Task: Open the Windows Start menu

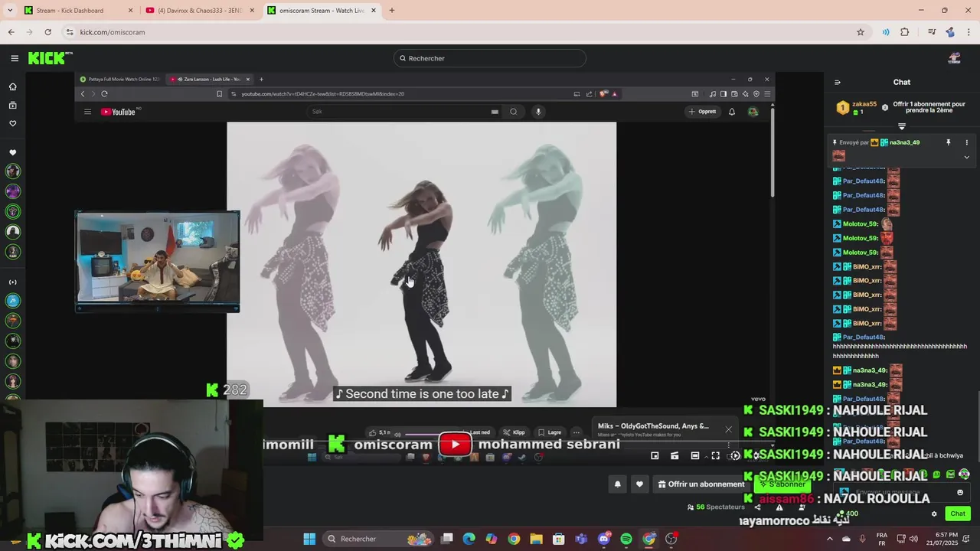Action: [x=309, y=539]
